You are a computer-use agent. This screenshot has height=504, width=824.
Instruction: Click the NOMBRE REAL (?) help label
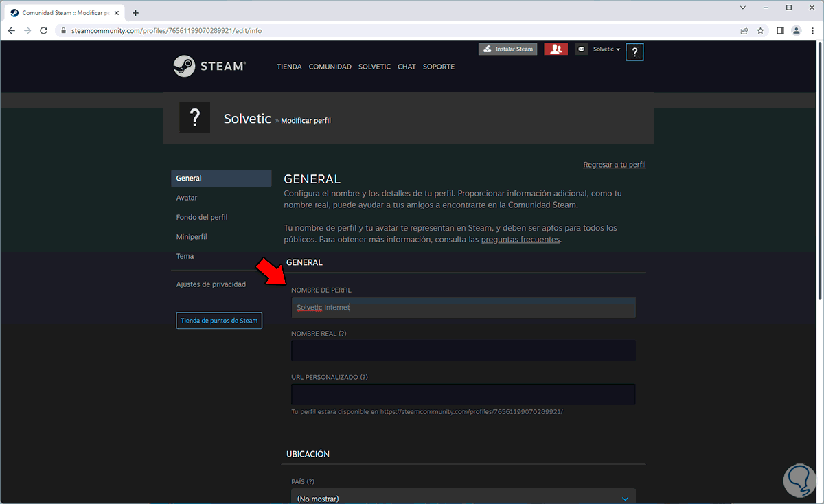[319, 334]
